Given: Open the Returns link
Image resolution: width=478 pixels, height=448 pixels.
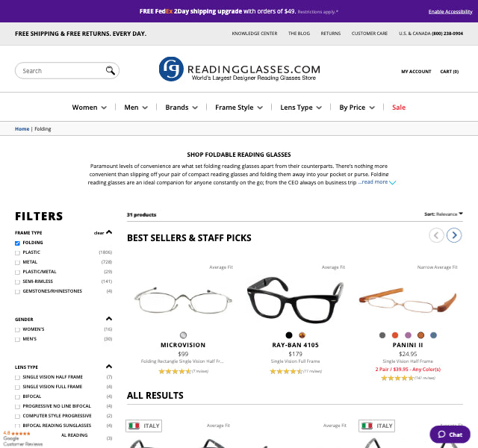Looking at the screenshot, I should point(330,33).
